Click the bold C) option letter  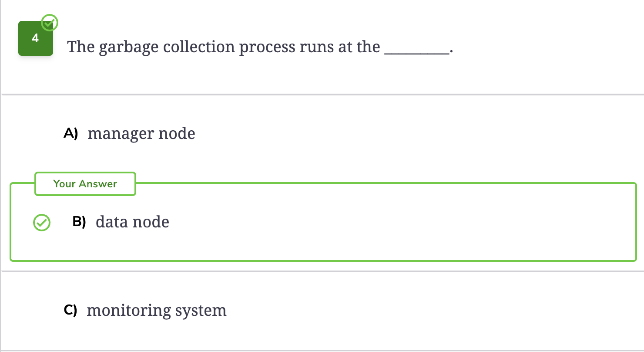(x=70, y=310)
